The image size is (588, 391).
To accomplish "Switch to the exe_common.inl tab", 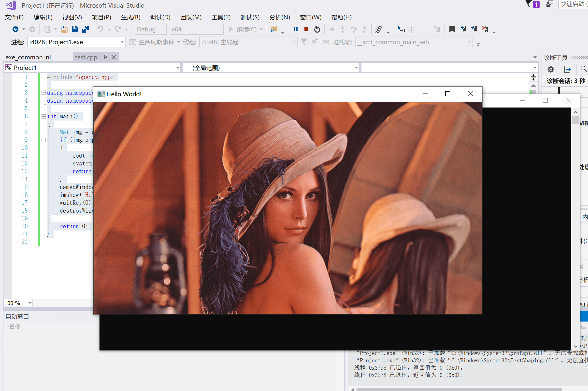I will tap(28, 57).
